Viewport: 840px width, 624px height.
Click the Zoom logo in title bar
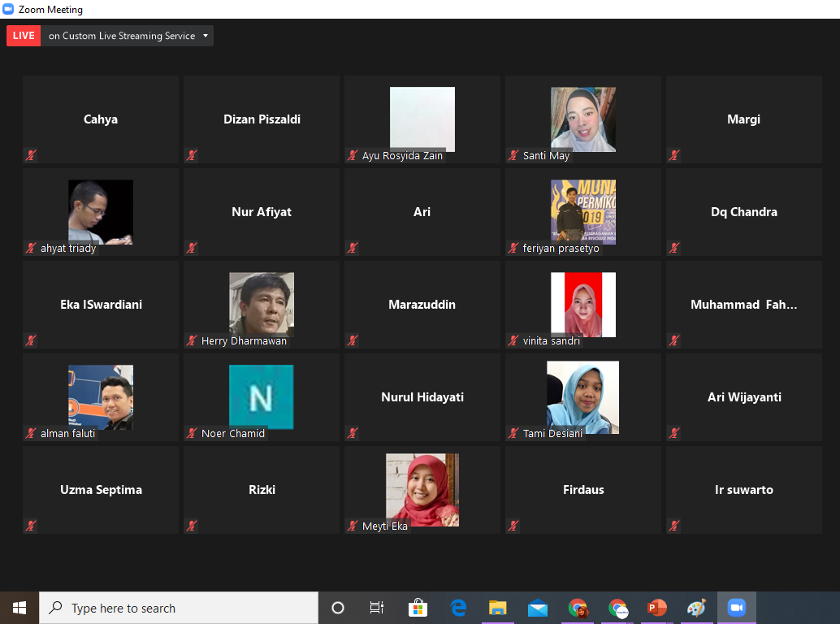click(8, 10)
